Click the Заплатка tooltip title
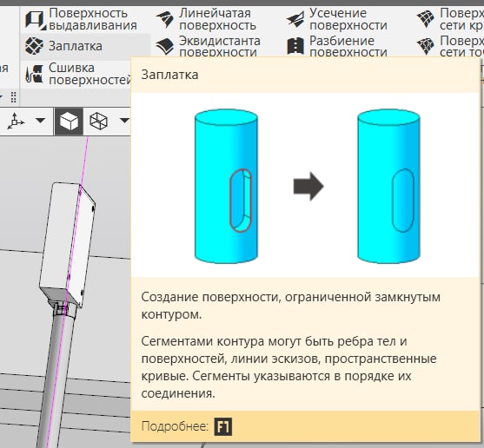484x448 pixels. [x=169, y=75]
